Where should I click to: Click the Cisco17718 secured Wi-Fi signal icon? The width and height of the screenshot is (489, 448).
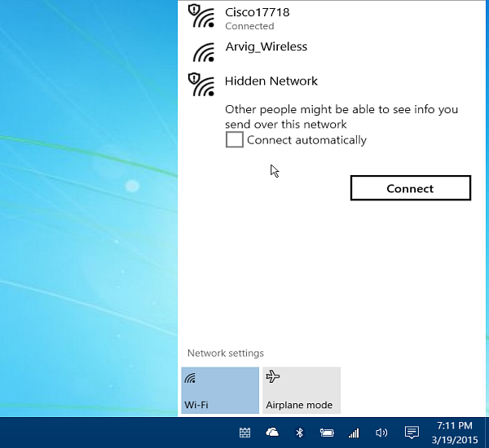(201, 16)
